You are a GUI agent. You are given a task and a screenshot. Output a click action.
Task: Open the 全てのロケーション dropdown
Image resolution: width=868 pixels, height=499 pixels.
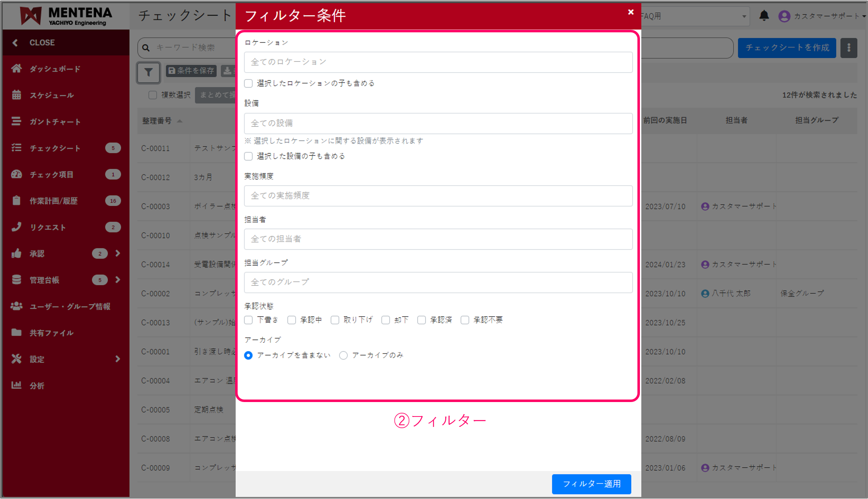tap(438, 62)
